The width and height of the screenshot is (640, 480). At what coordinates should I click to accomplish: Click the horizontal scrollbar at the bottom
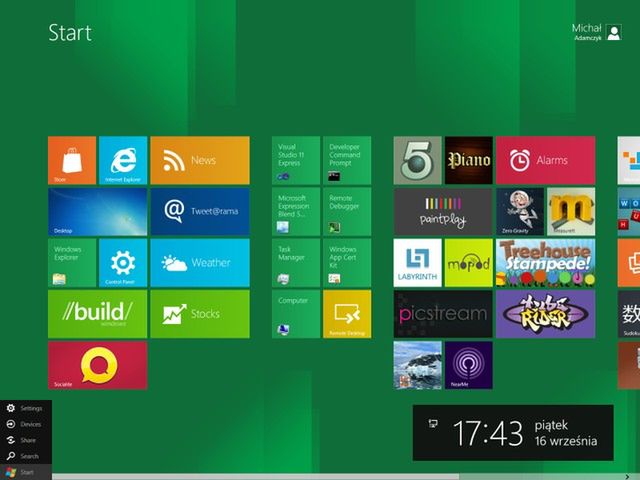[x=256, y=477]
